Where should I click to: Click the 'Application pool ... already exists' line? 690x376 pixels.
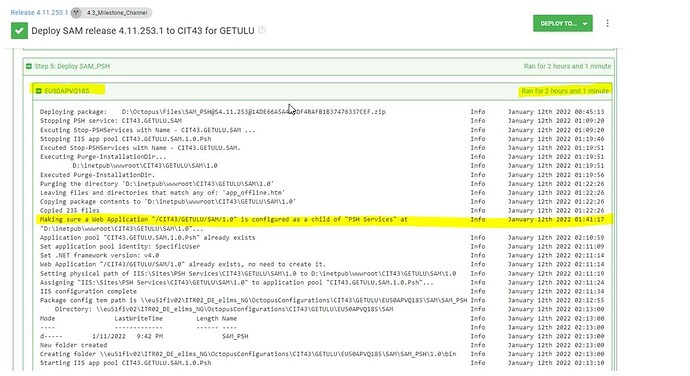click(147, 237)
